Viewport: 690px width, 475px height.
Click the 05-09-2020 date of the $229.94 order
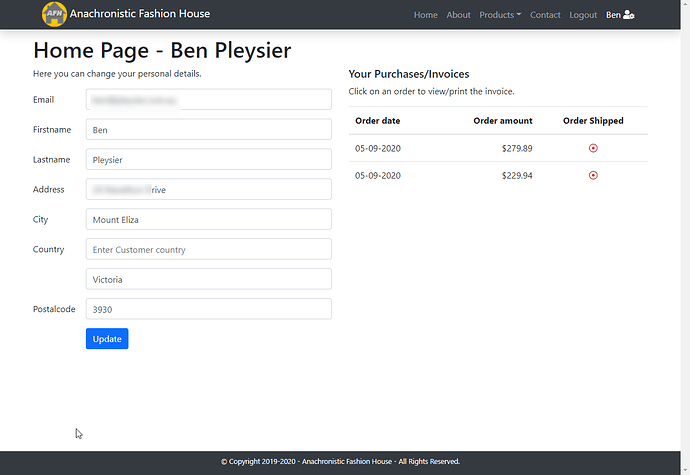[x=378, y=176]
